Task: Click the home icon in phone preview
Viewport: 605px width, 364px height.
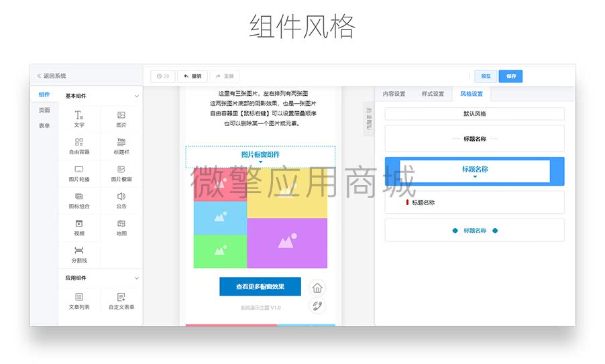Action: pos(317,288)
